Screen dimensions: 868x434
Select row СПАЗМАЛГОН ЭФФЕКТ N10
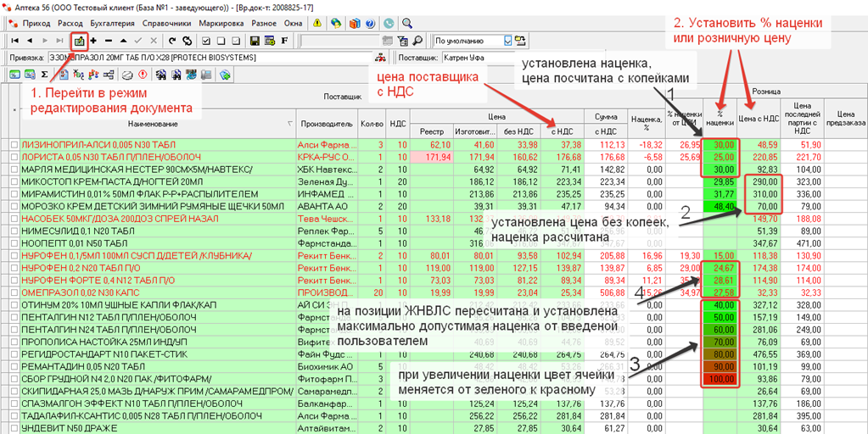click(433, 403)
